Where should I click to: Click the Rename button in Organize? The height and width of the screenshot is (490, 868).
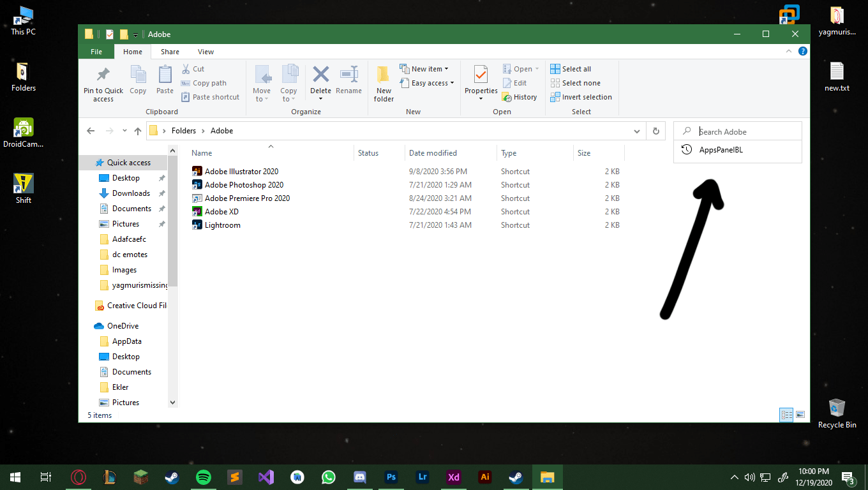(348, 80)
